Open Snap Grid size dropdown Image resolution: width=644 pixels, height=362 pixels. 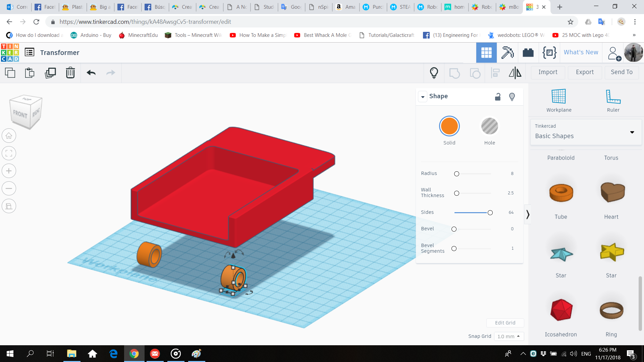[508, 336]
